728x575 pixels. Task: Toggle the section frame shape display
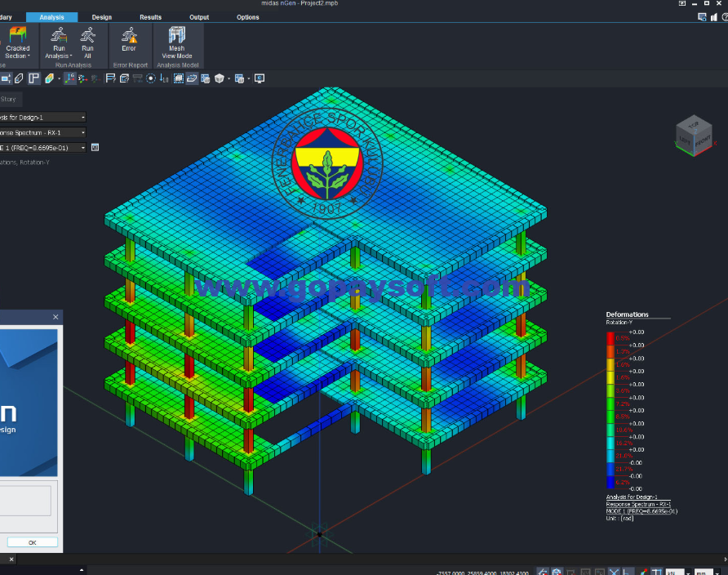(x=34, y=78)
